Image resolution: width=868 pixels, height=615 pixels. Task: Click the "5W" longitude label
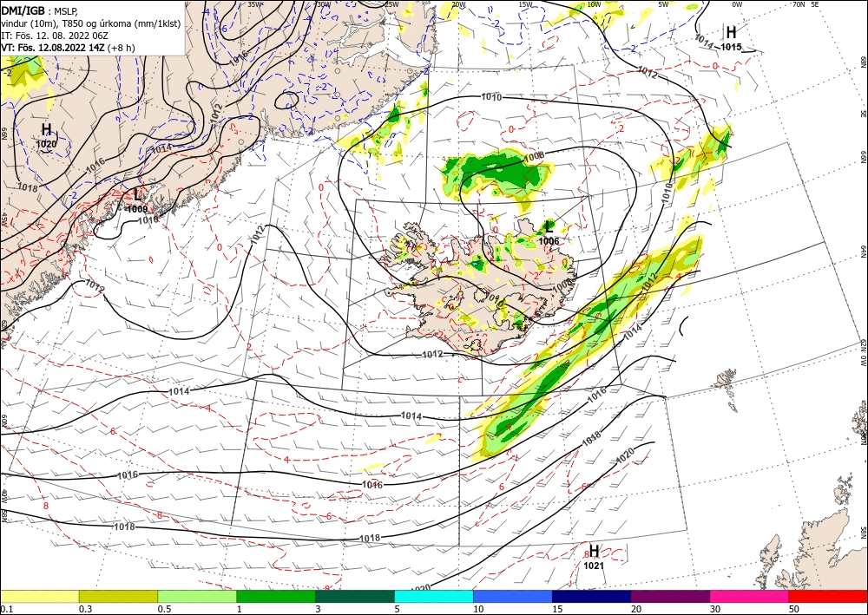click(x=663, y=3)
